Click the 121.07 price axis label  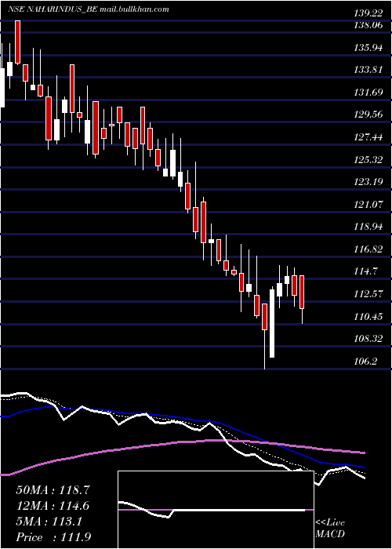(368, 205)
